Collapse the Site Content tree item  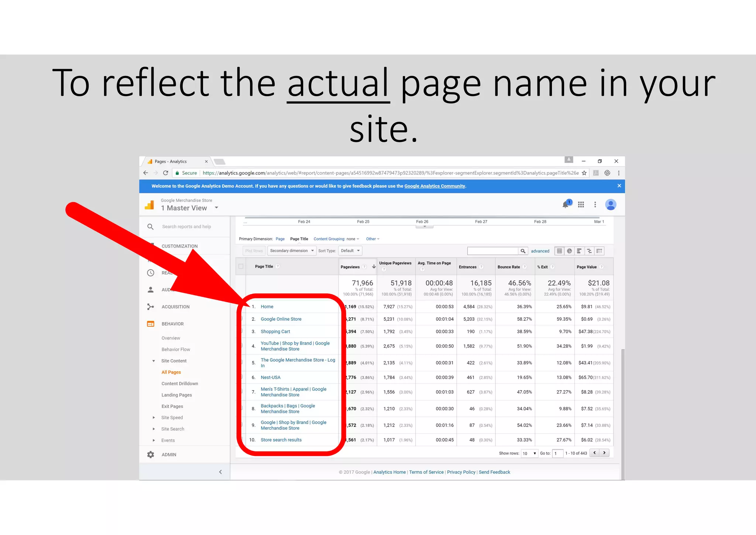tap(154, 361)
